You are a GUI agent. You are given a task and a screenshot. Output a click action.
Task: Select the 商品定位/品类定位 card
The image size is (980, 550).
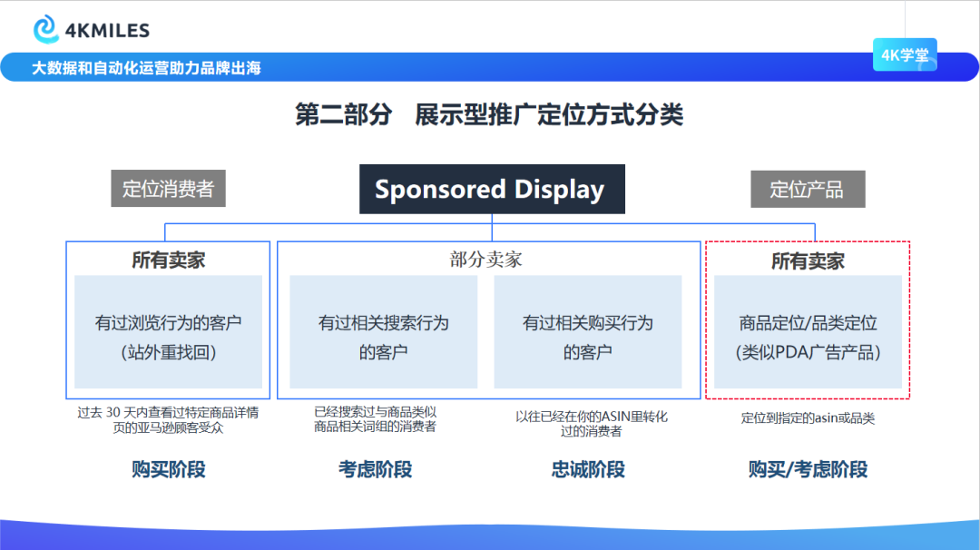tap(808, 332)
